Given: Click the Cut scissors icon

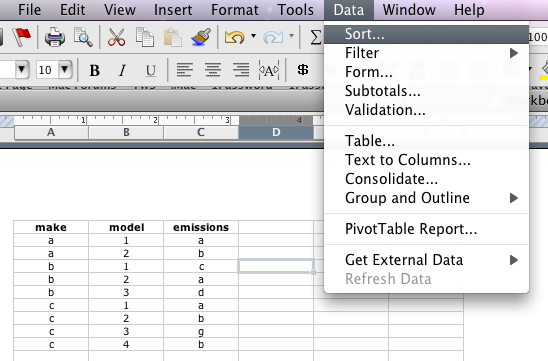Looking at the screenshot, I should pos(116,37).
